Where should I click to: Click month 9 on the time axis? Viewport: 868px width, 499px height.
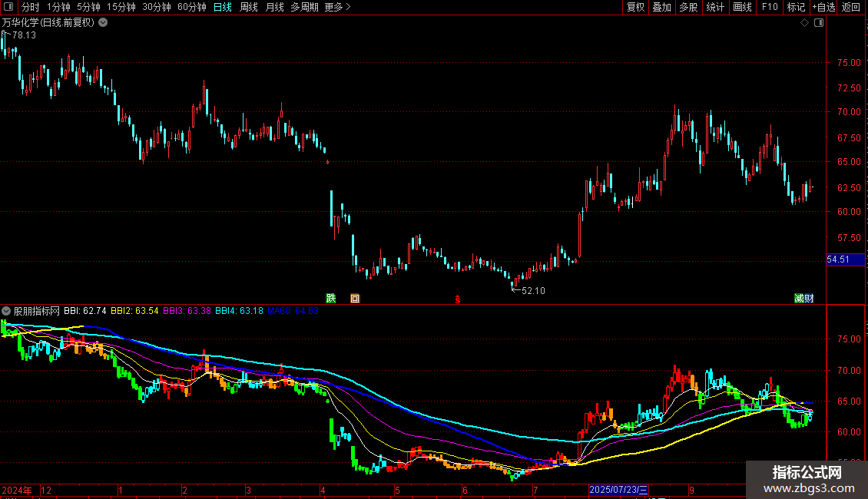click(691, 490)
